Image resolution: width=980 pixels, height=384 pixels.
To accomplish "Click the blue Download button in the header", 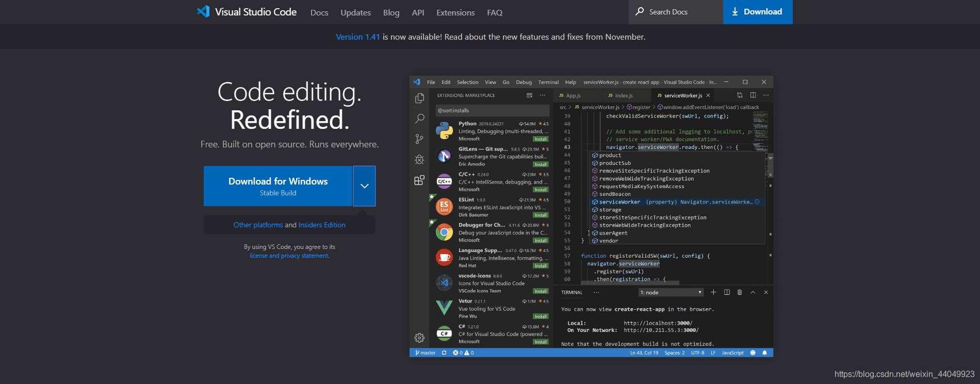I will click(758, 12).
